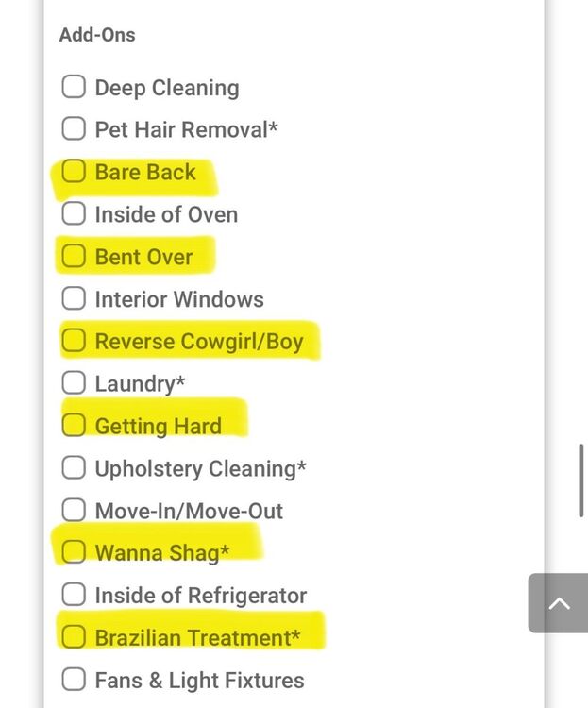
Task: Tick the Inside of Oven checkbox
Action: tap(74, 214)
